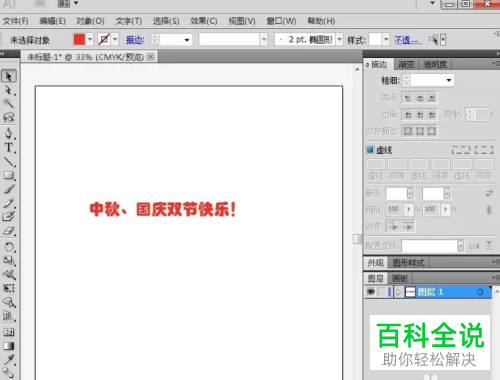Select the Free Transform tool
This screenshot has height=380, width=500.
(9, 288)
